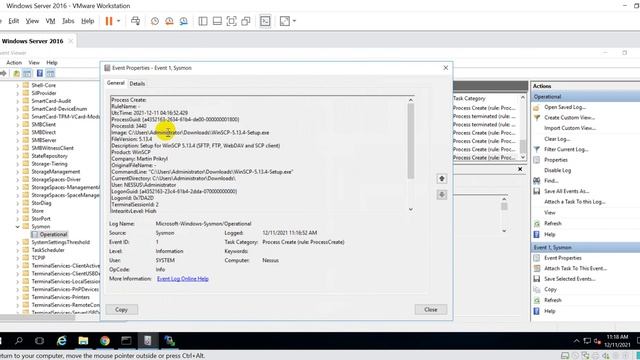Screen dimensions: 640x360
Task: Enter full screen mode in VMware
Action: pos(231,21)
